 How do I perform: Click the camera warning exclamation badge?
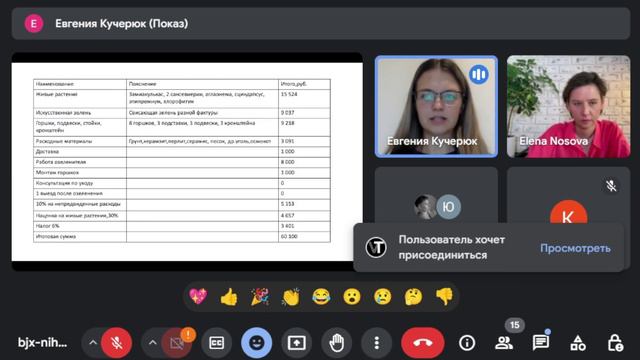point(188,335)
